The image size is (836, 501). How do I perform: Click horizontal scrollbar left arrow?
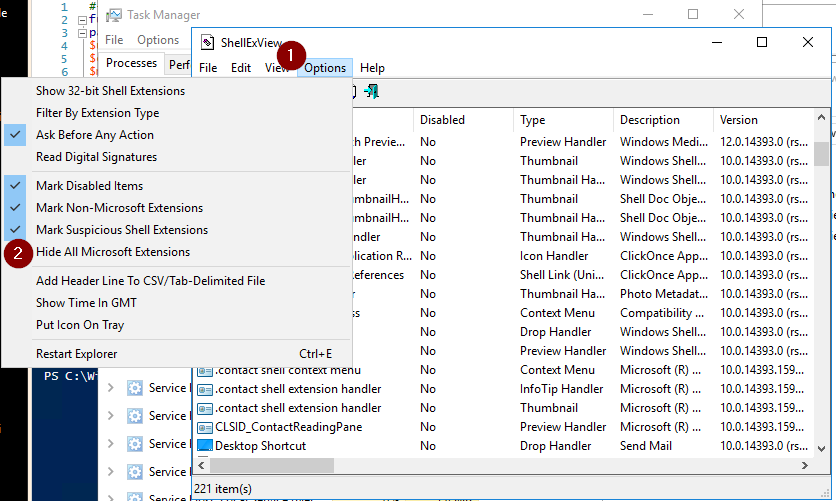[x=202, y=465]
